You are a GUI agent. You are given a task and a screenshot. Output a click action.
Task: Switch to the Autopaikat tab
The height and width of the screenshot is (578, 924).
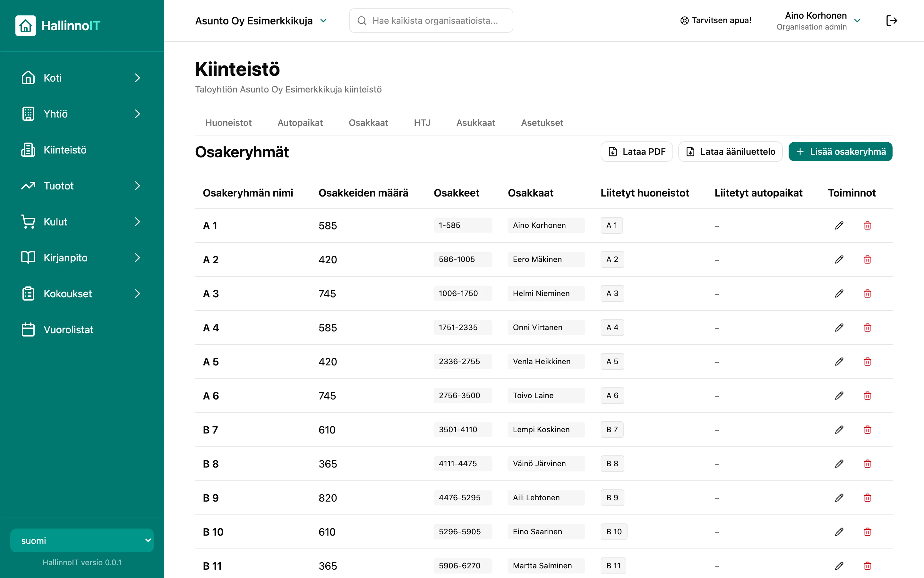300,123
